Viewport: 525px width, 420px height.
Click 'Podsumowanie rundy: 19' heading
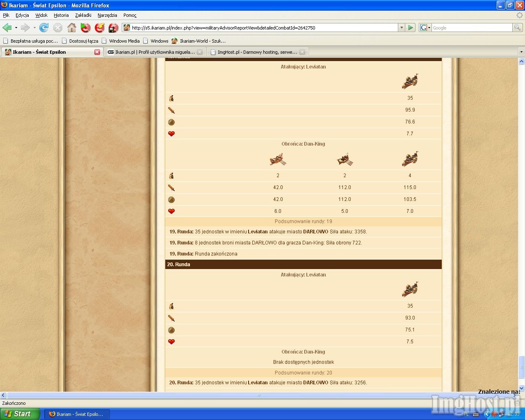click(304, 221)
